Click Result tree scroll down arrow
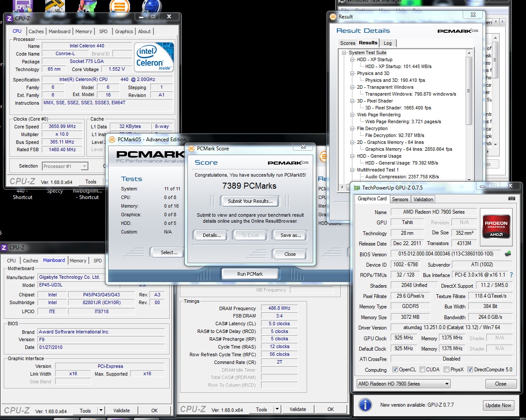The height and width of the screenshot is (420, 526). point(469,180)
